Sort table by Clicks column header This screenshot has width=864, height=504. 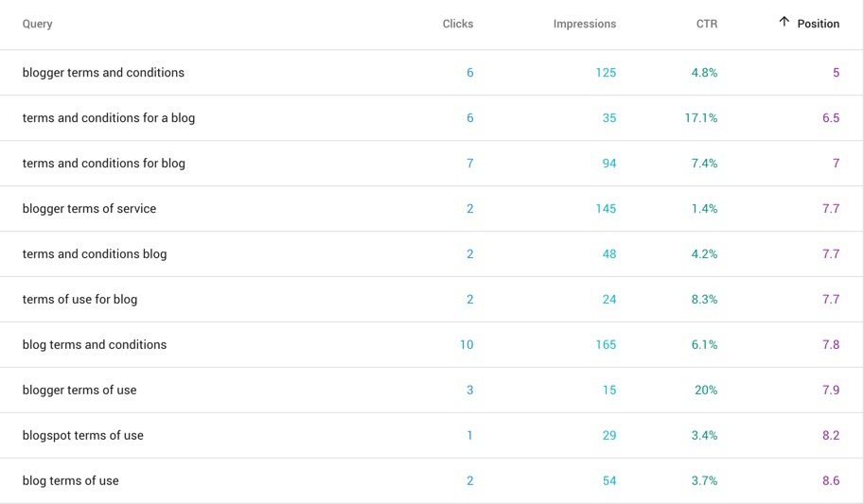457,24
